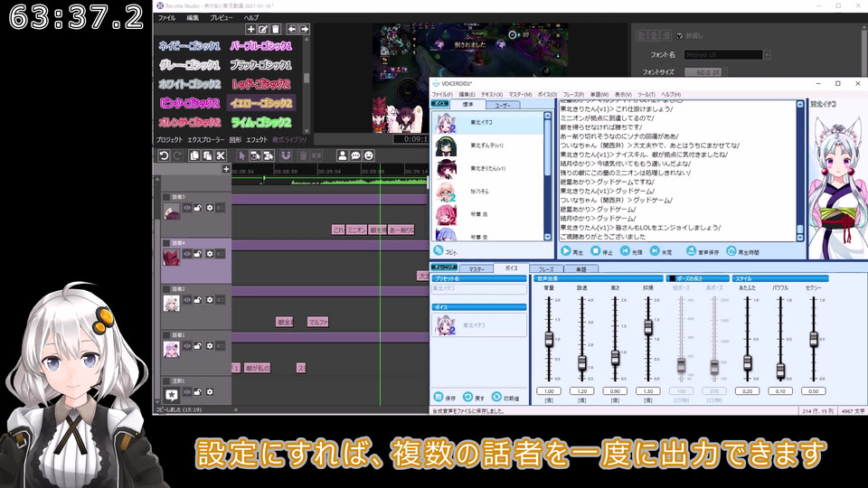This screenshot has width=868, height=488.
Task: Toggle lock icon on 話者4 track
Action: tap(198, 254)
